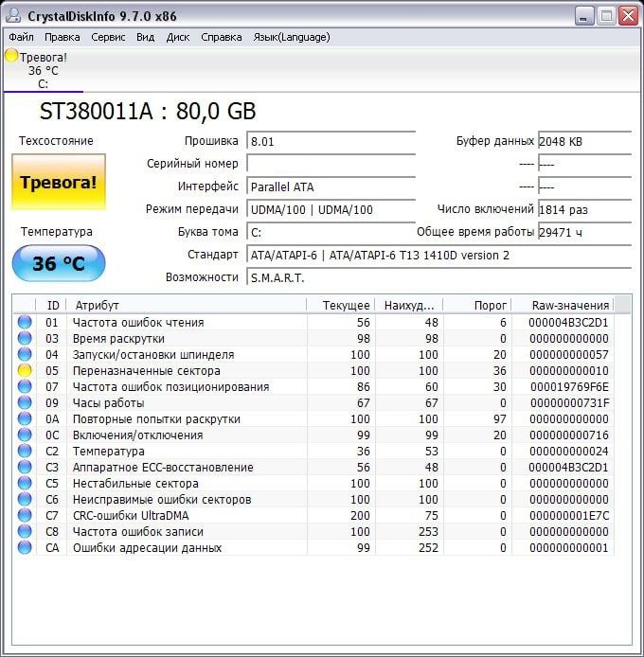This screenshot has height=657, width=644.
Task: Click the Нестабильные сектора attribute name
Action: 135,483
